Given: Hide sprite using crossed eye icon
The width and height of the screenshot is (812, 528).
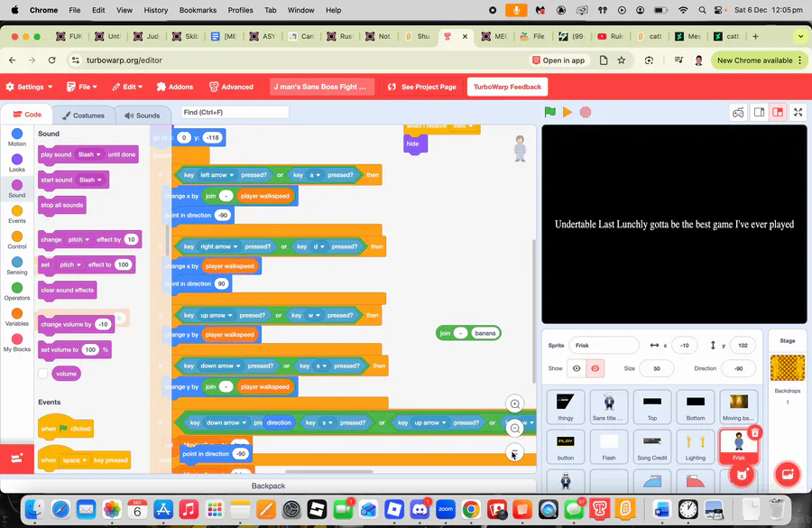Looking at the screenshot, I should (595, 368).
